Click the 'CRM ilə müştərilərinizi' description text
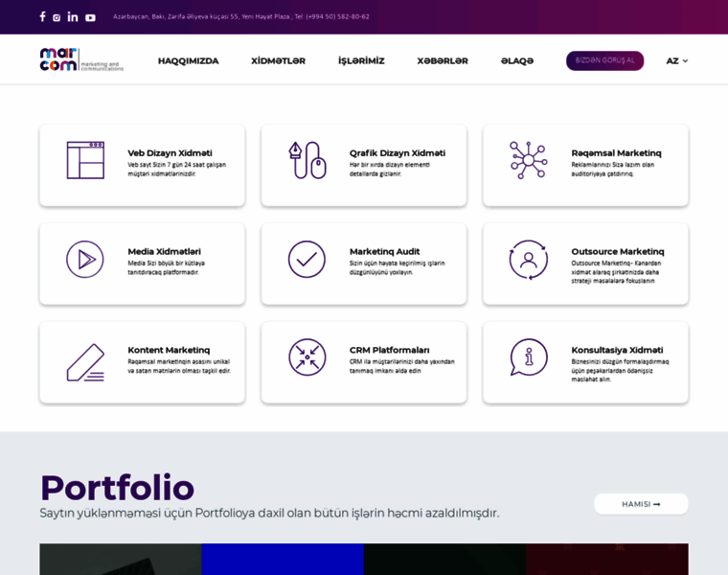Image resolution: width=728 pixels, height=575 pixels. 402,366
